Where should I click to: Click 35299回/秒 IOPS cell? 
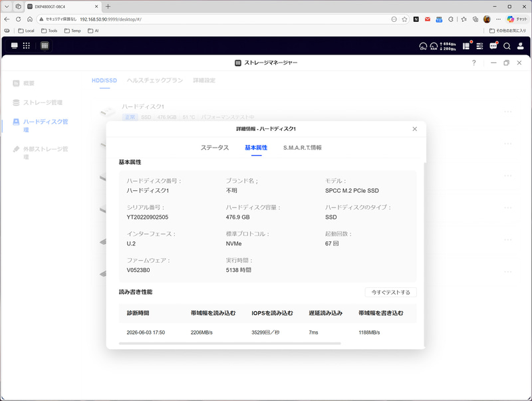[265, 333]
